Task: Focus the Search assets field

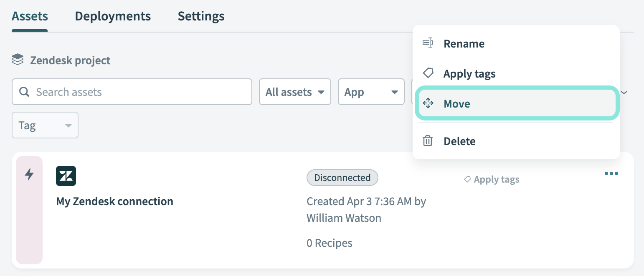Action: pos(138,92)
